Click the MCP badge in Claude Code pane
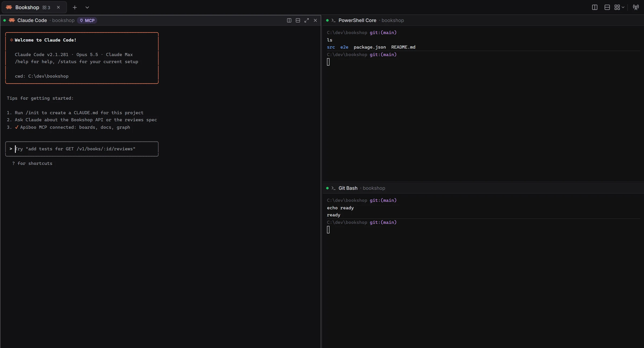Screen dimensions: 644x348 [87, 20]
